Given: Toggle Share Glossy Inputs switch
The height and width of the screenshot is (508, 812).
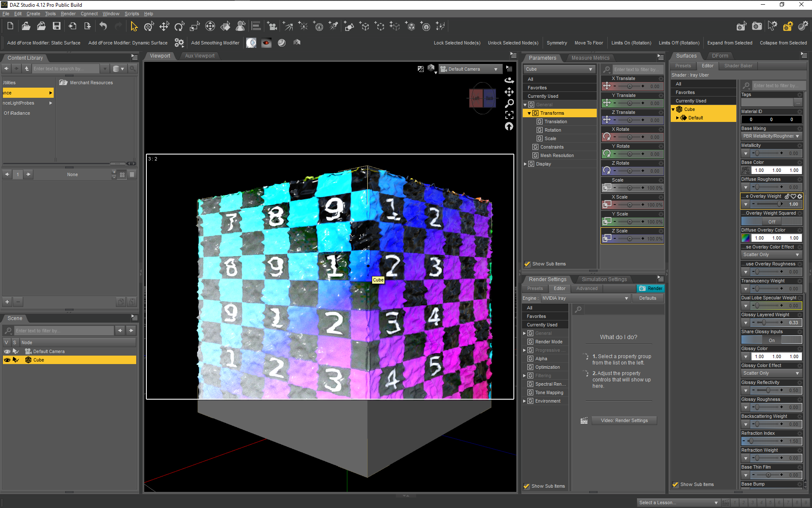Looking at the screenshot, I should 771,340.
